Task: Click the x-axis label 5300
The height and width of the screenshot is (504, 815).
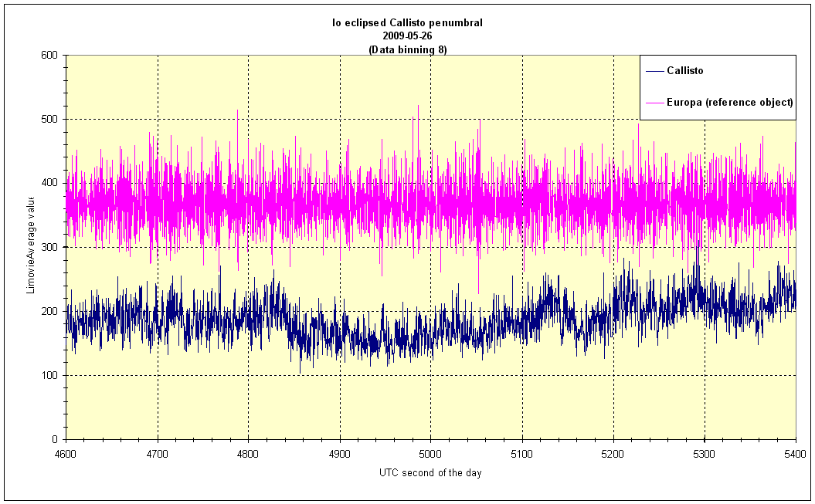Action: point(705,454)
